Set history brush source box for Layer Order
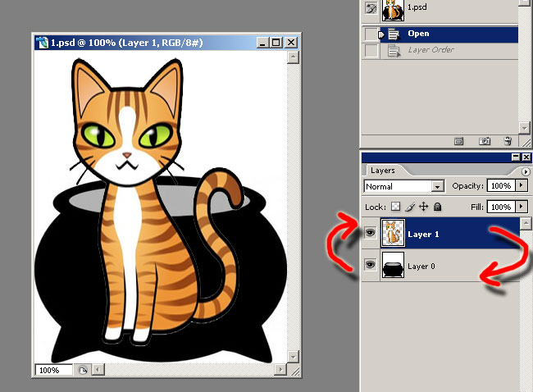 tap(371, 51)
